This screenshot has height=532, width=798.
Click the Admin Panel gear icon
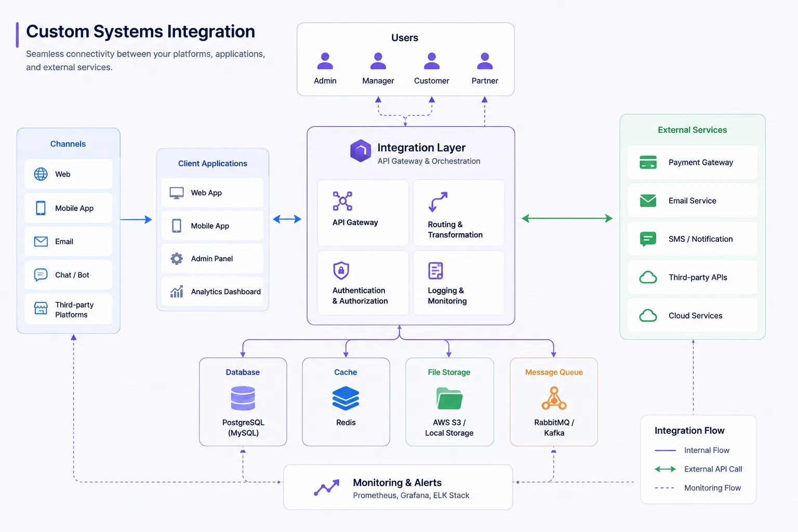point(177,259)
